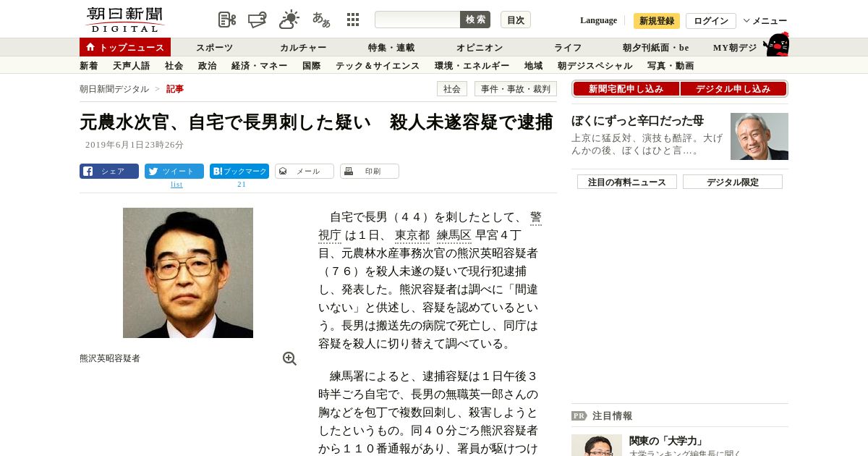Open the newspaper list icon in header

[227, 20]
